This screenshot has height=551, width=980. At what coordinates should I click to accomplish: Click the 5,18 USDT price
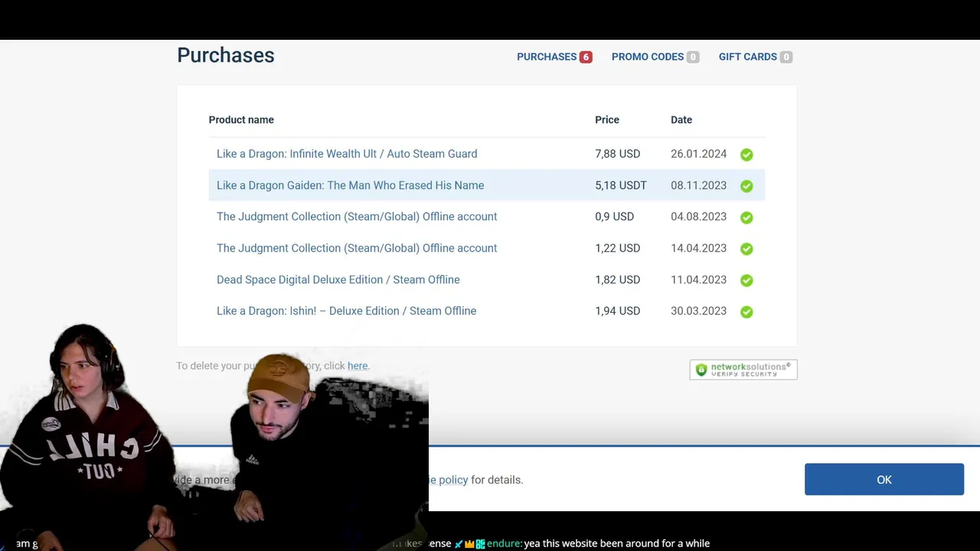(621, 185)
